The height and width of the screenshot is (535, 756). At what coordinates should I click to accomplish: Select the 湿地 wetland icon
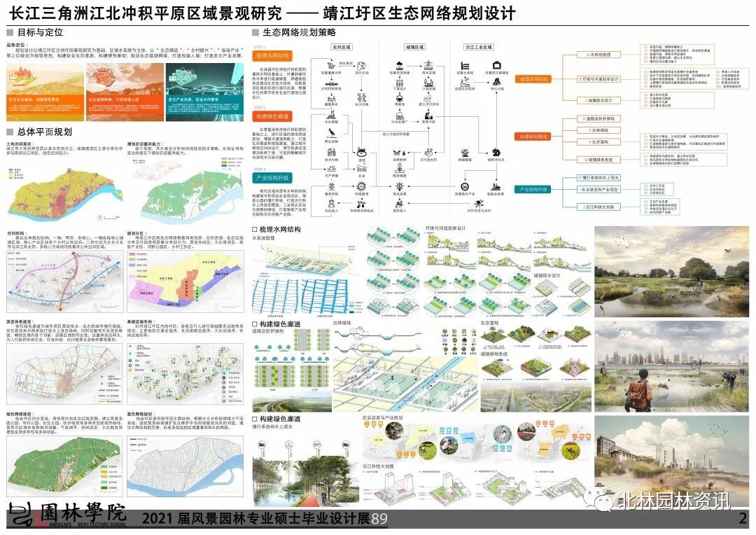pyautogui.click(x=362, y=153)
